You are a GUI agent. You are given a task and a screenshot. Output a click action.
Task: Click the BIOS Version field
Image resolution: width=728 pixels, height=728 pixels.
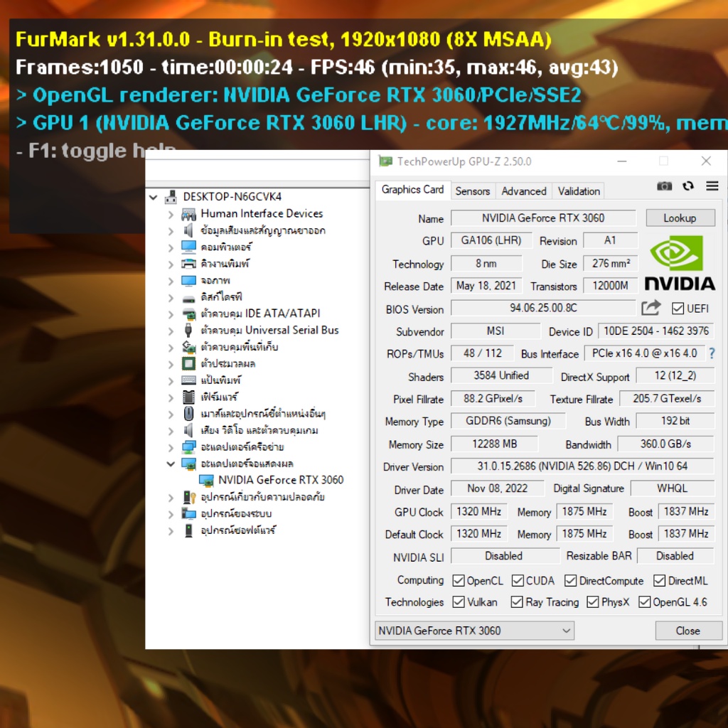[x=542, y=309]
